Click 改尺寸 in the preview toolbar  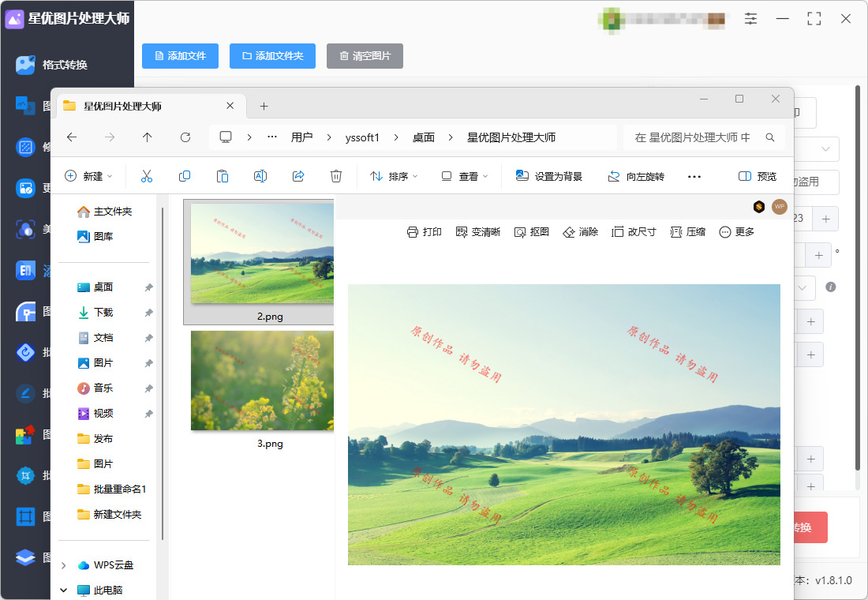pos(634,231)
